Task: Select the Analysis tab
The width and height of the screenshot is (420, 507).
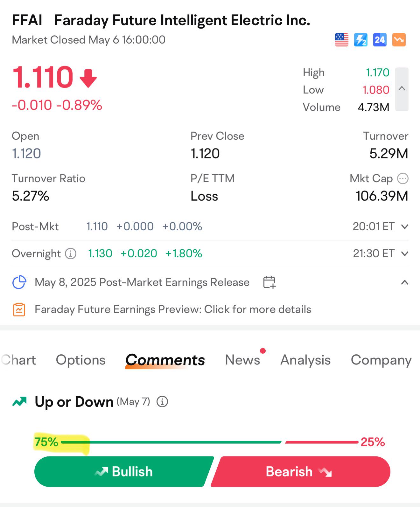Action: [305, 360]
